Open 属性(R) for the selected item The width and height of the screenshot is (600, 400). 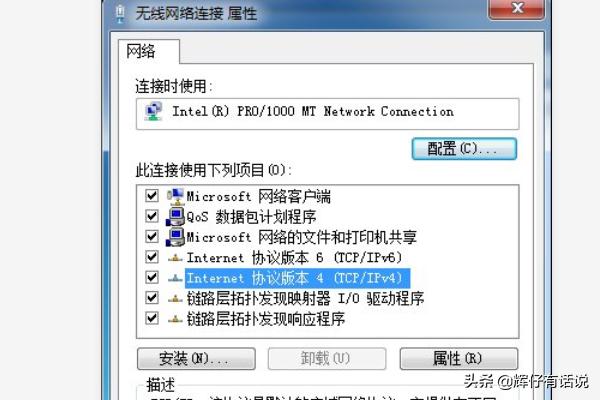tap(458, 359)
